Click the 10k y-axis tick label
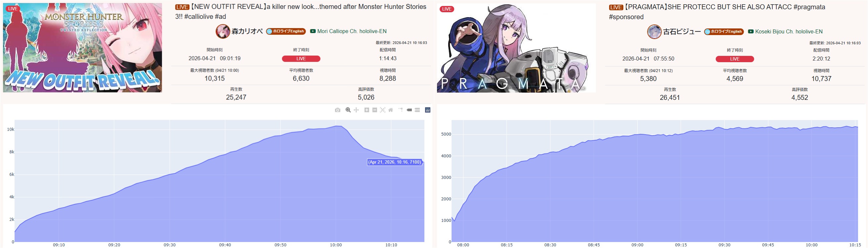 point(11,130)
